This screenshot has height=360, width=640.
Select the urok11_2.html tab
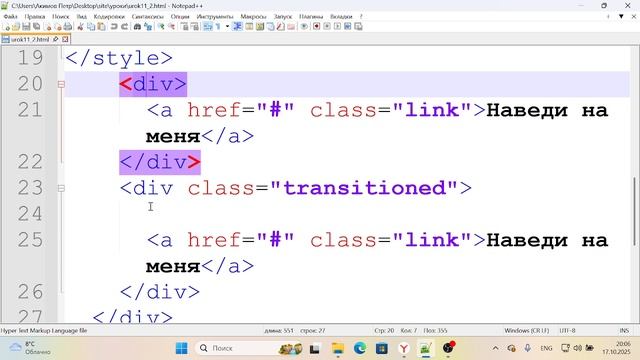click(29, 39)
